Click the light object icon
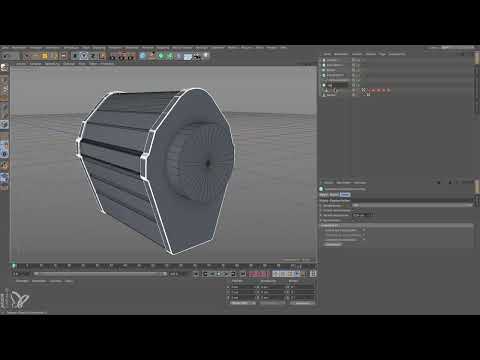This screenshot has height=360, width=480. pyautogui.click(x=206, y=55)
